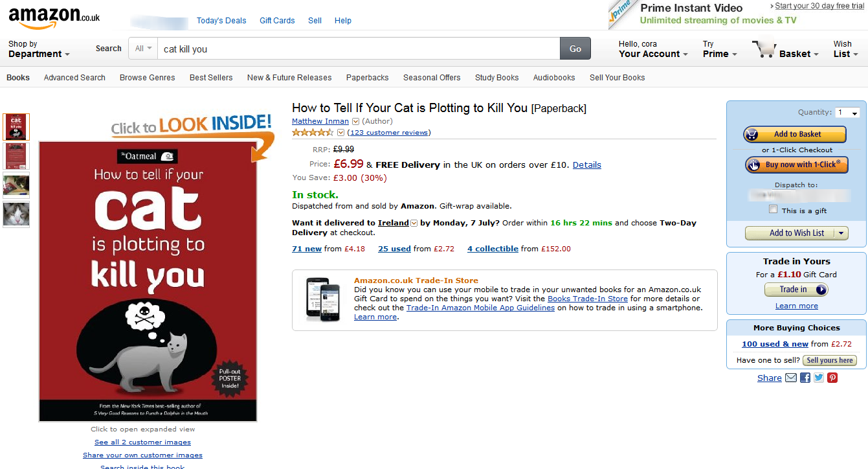Viewport: 868px width, 469px height.
Task: Share on Pinterest icon
Action: tap(832, 378)
